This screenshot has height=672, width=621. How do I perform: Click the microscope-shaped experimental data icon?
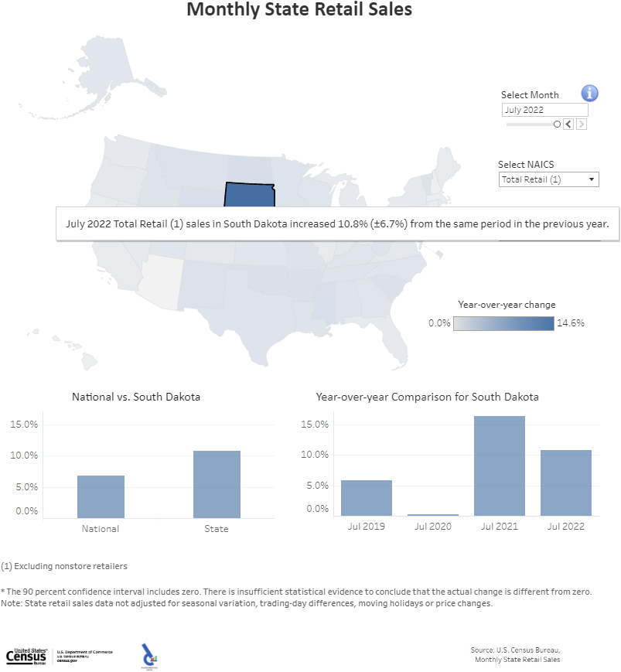149,656
